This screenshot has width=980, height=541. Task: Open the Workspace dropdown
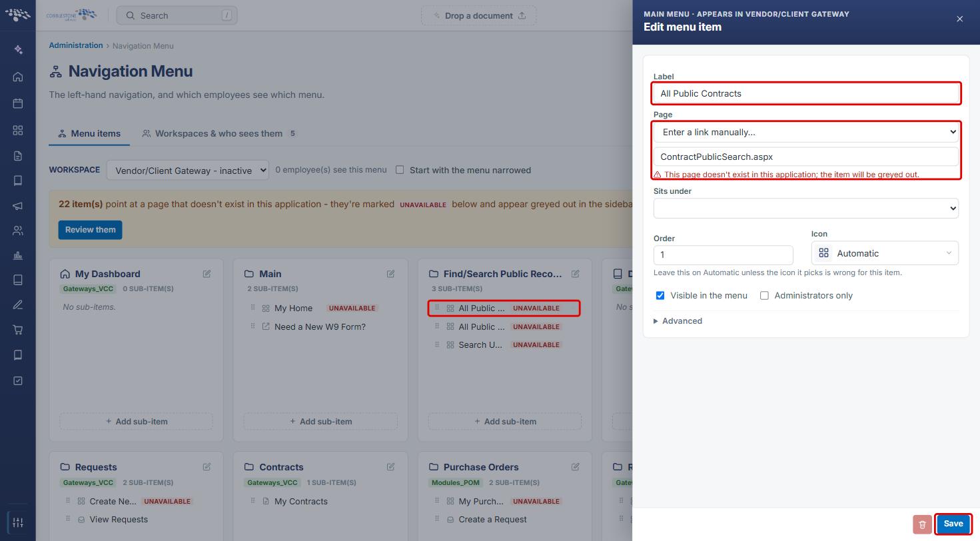point(187,170)
